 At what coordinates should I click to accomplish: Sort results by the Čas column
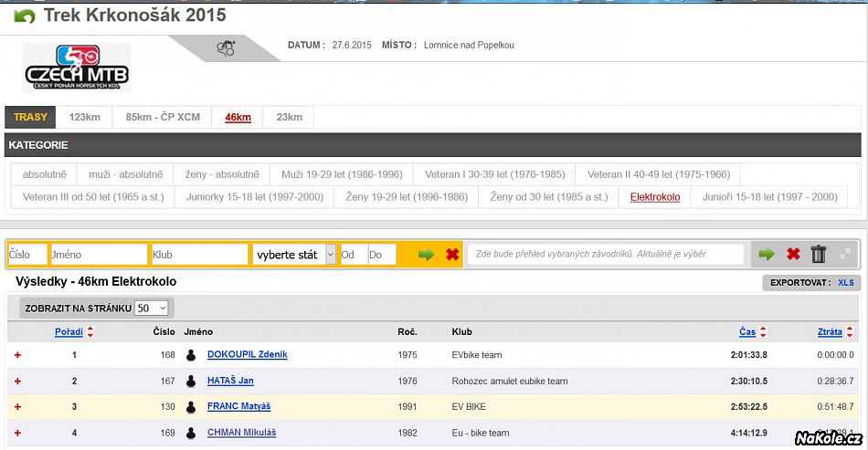click(x=747, y=332)
